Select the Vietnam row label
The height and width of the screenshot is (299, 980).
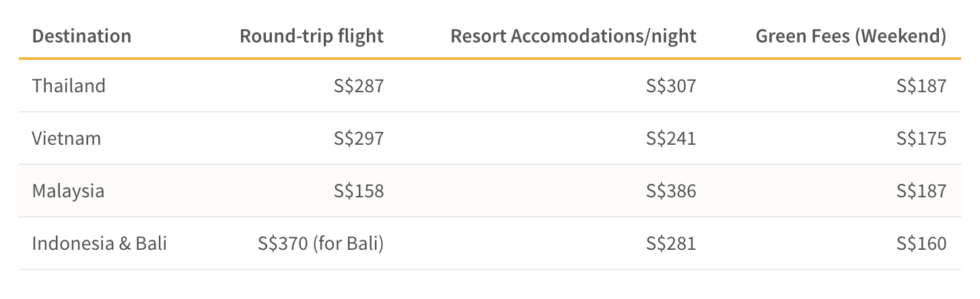[67, 138]
